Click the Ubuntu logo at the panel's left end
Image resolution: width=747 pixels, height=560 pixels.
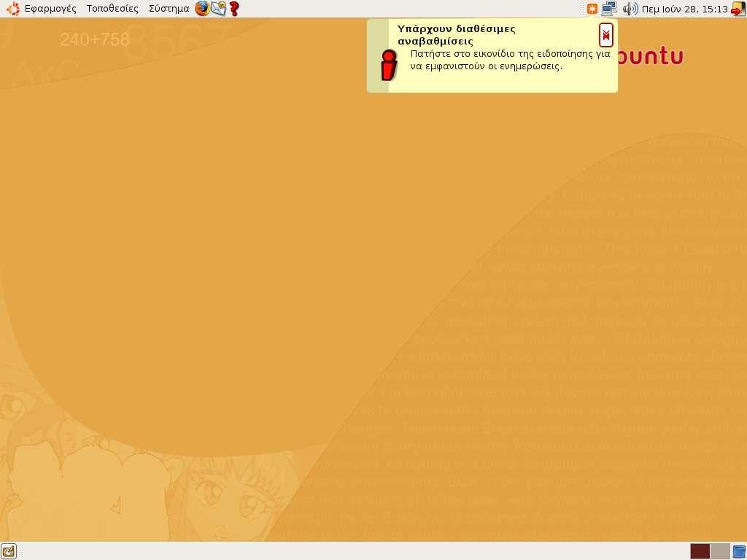point(13,9)
